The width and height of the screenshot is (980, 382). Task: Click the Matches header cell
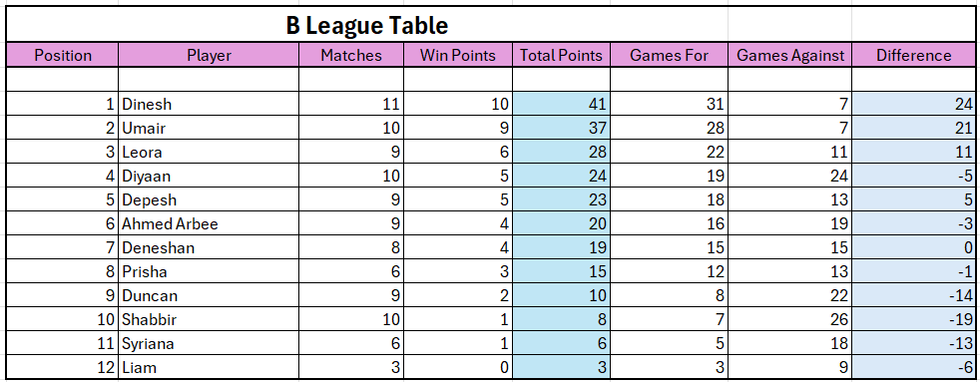[x=351, y=55]
